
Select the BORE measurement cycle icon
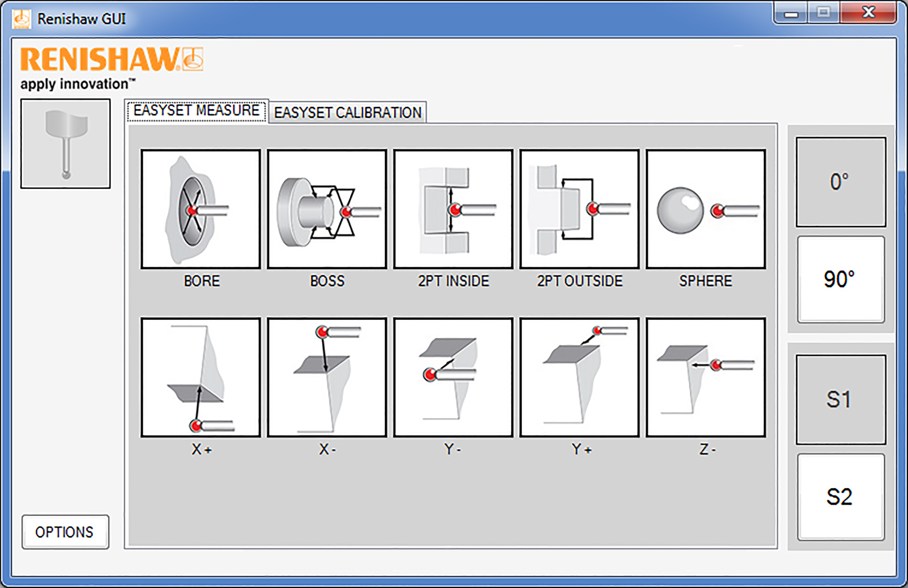(x=201, y=209)
